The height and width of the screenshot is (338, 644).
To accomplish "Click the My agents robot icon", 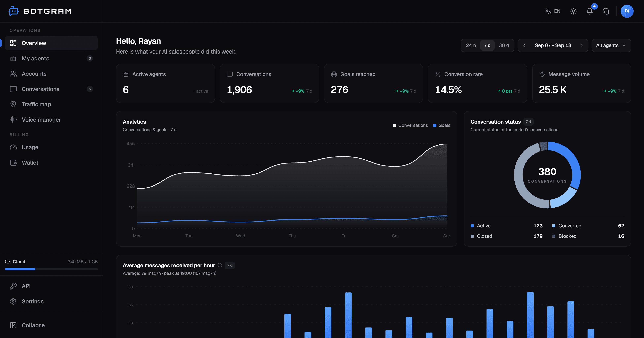I will (x=13, y=58).
